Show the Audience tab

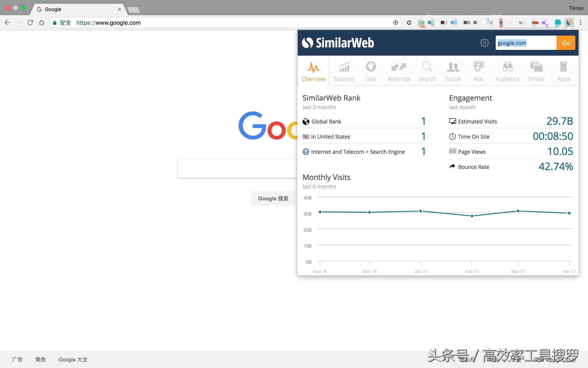tap(508, 71)
